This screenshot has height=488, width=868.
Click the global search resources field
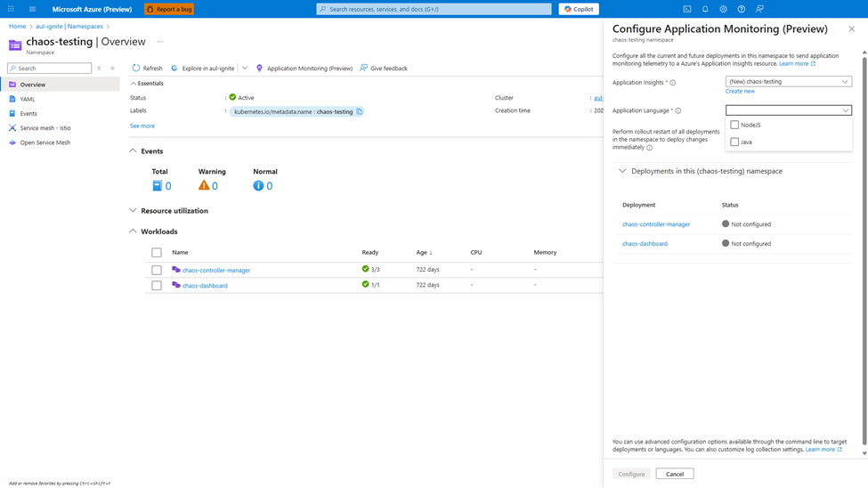click(x=434, y=9)
